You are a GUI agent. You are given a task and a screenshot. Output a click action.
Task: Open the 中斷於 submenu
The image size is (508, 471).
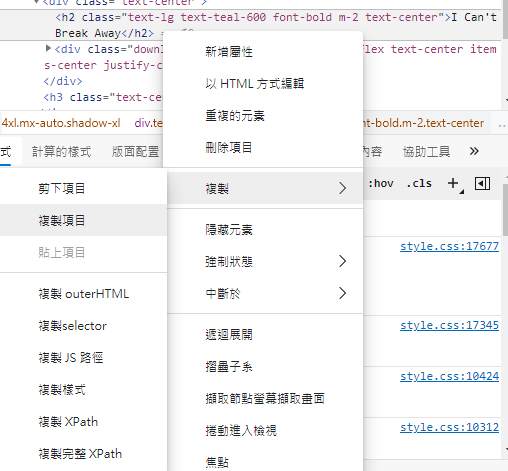pos(265,293)
